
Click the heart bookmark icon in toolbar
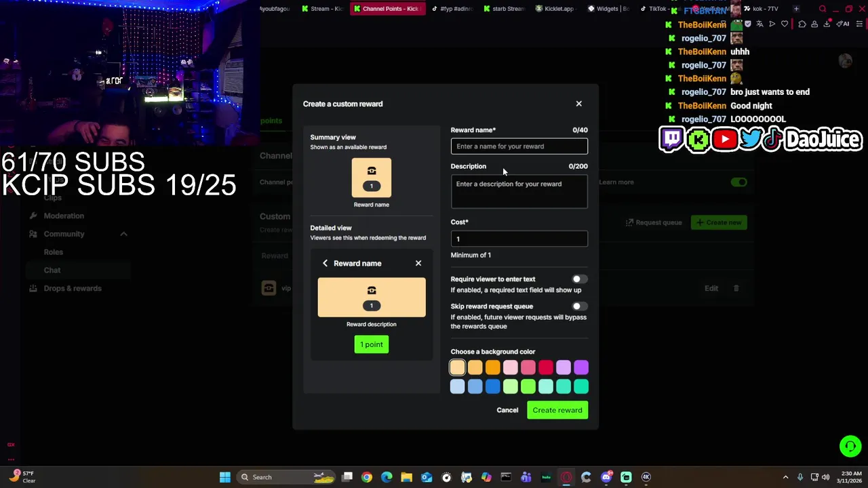tap(785, 24)
